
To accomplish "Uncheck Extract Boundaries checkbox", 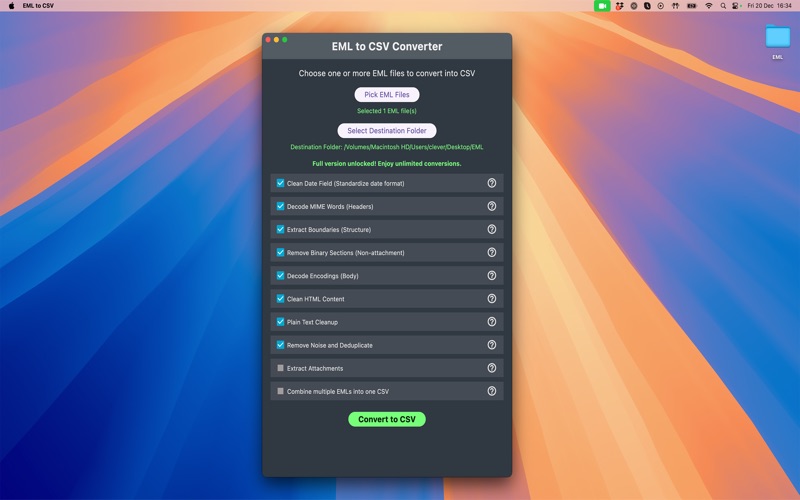I will (280, 229).
